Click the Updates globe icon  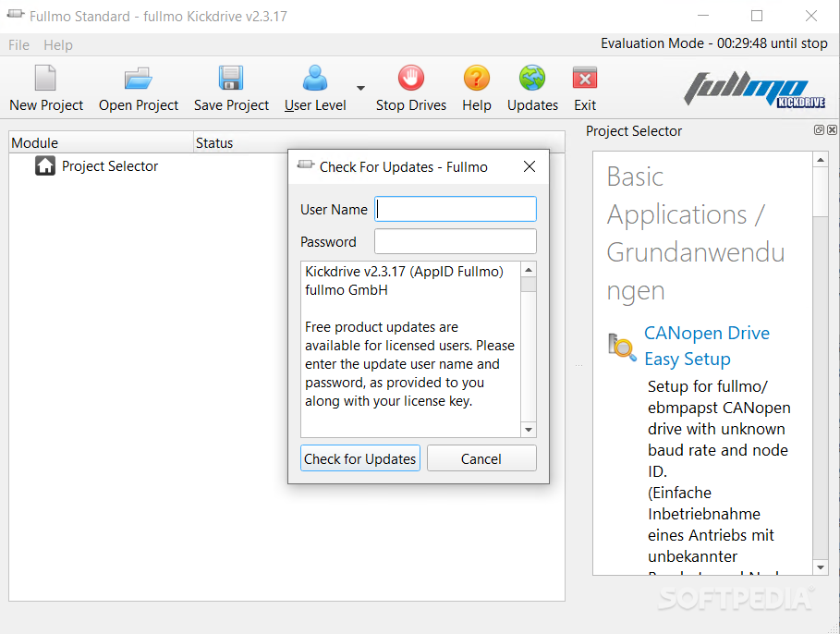(532, 78)
